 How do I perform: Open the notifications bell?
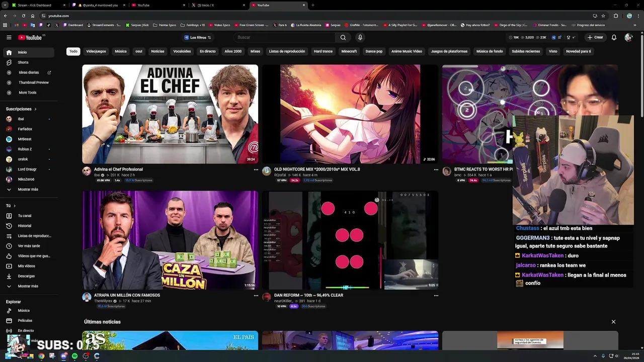pyautogui.click(x=614, y=37)
